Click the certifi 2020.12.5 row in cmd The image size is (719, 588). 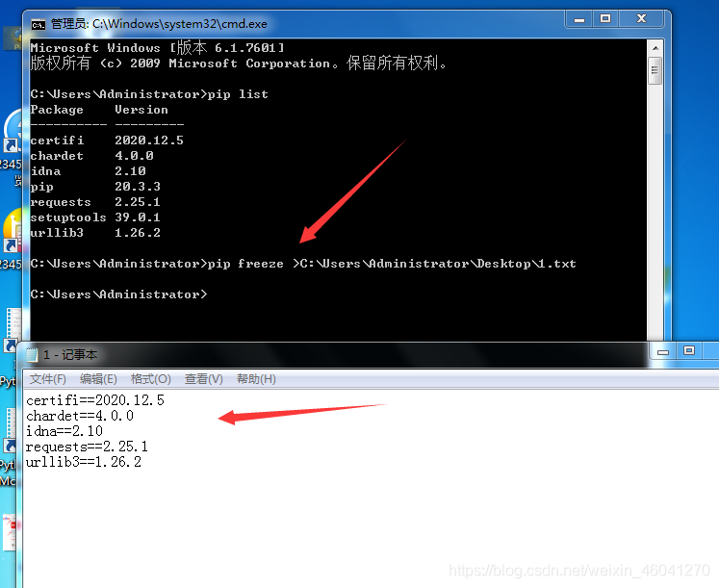(107, 141)
